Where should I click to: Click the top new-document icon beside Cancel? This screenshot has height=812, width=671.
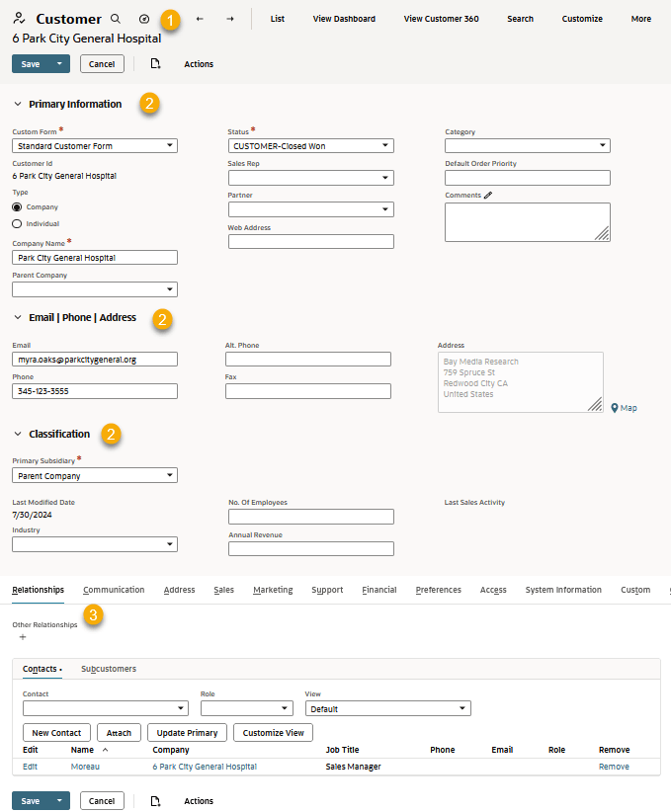click(155, 63)
